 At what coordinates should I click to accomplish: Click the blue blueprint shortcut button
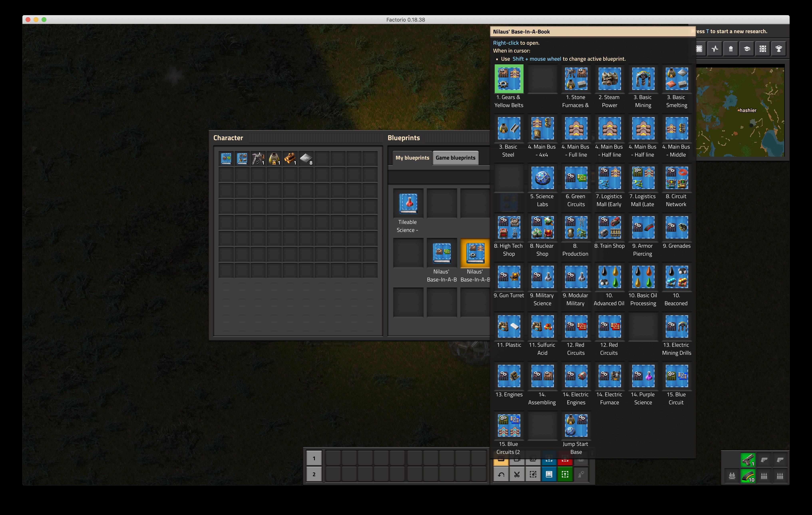click(x=549, y=475)
